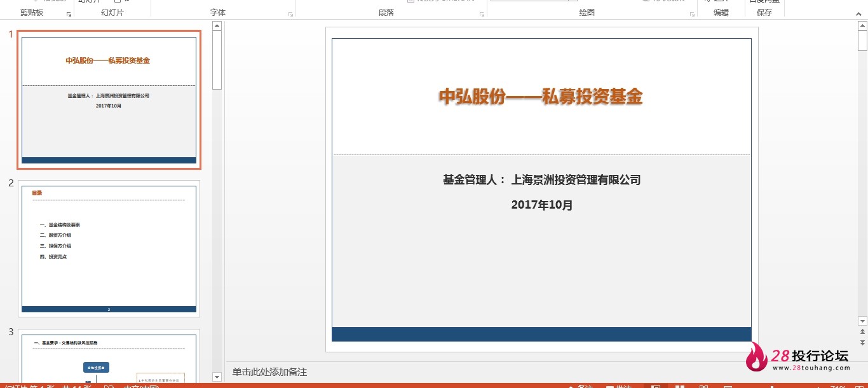This screenshot has height=388, width=868.
Task: Click the 绘图 group label
Action: pos(587,13)
